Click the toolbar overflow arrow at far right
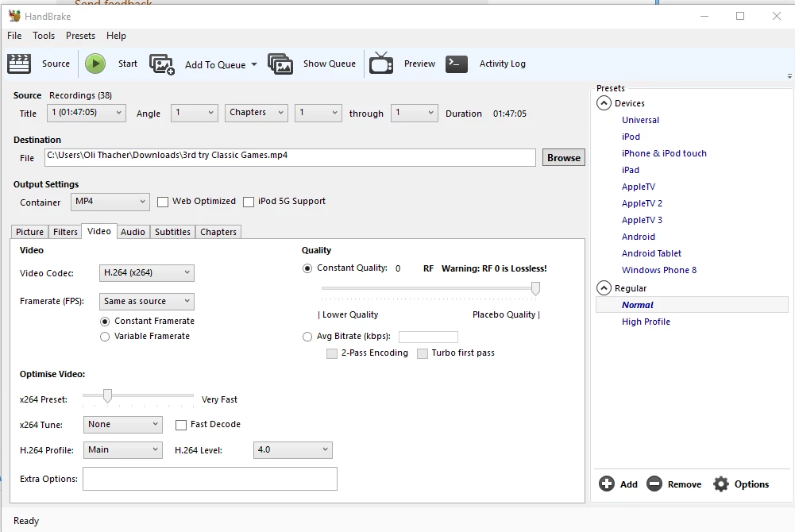 click(789, 76)
